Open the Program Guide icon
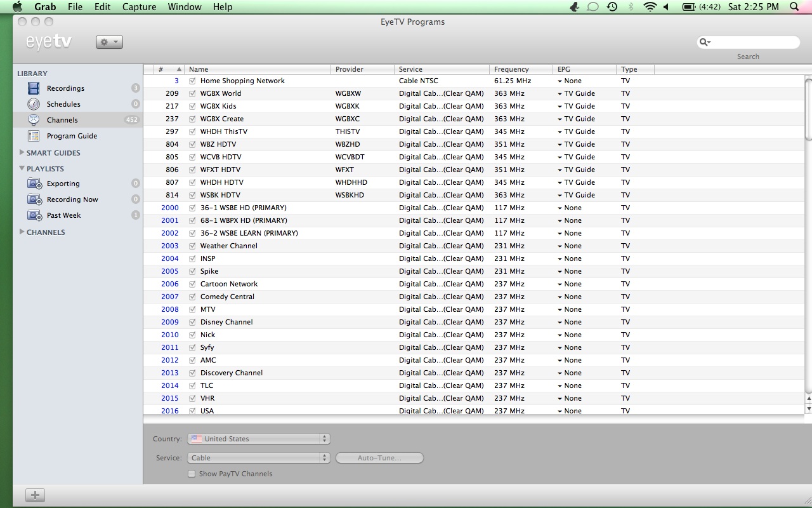 pyautogui.click(x=34, y=136)
